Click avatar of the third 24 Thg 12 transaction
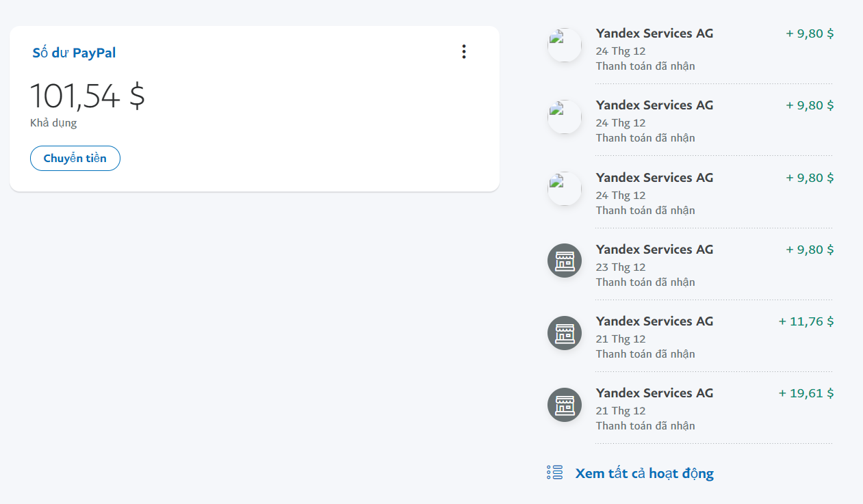This screenshot has height=504, width=863. coord(565,189)
